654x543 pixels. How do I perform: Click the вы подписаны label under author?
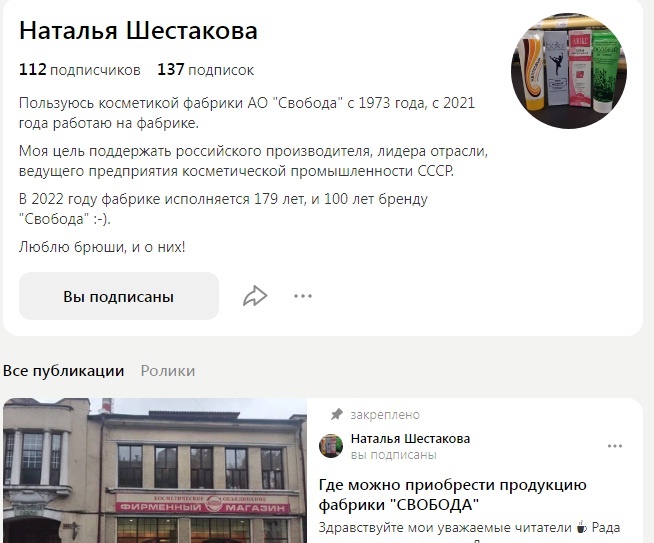[393, 455]
